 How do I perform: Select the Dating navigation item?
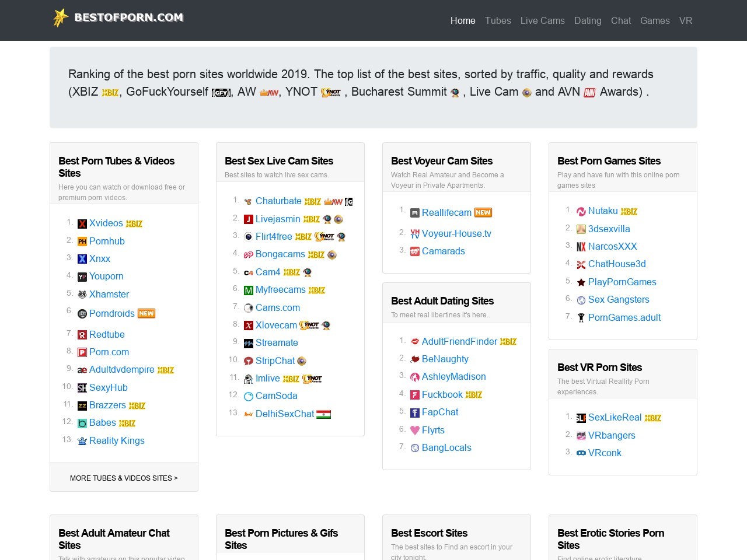pos(588,20)
